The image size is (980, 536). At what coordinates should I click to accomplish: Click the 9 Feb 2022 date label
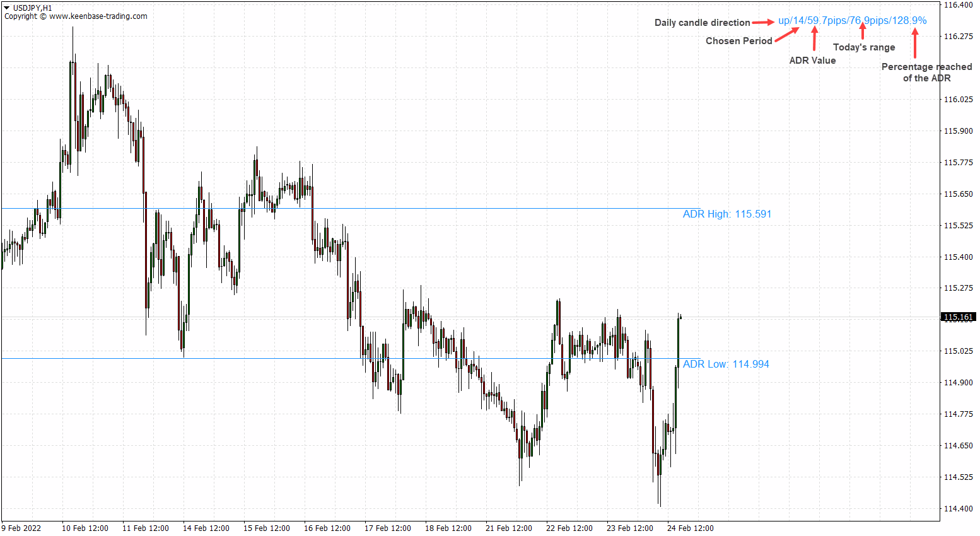21,528
